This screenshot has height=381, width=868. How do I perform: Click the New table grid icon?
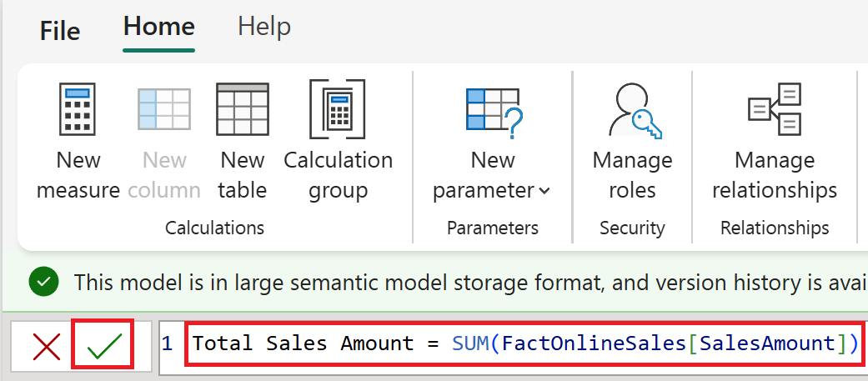pos(242,108)
